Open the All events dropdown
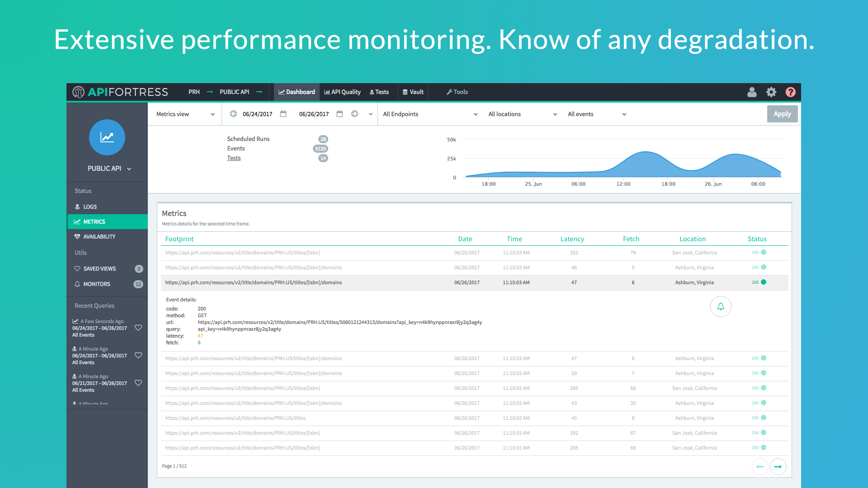The height and width of the screenshot is (488, 868). (x=597, y=114)
